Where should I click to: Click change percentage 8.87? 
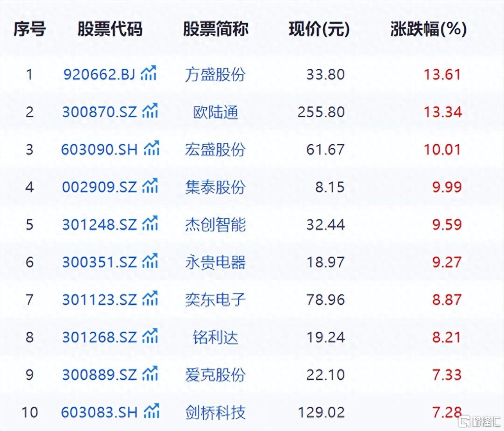point(447,300)
